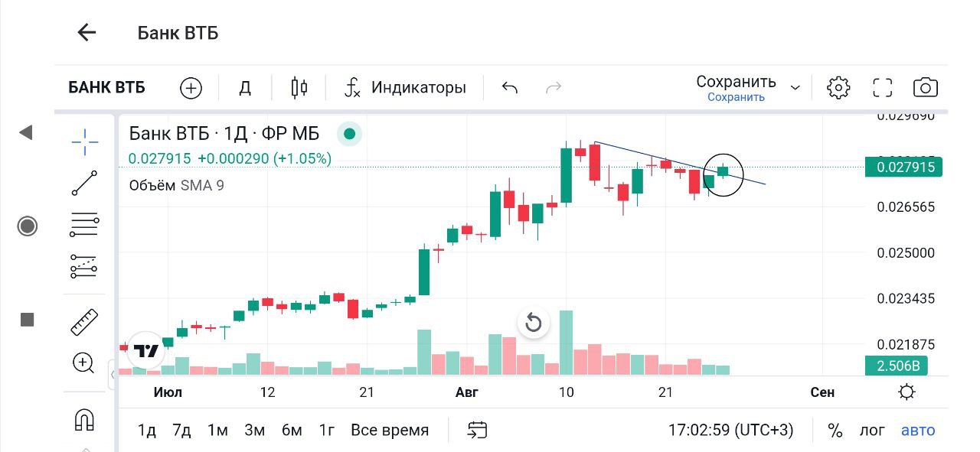Click the БАНК ВТБ symbol search button
Image resolution: width=980 pixels, height=452 pixels.
coord(107,88)
